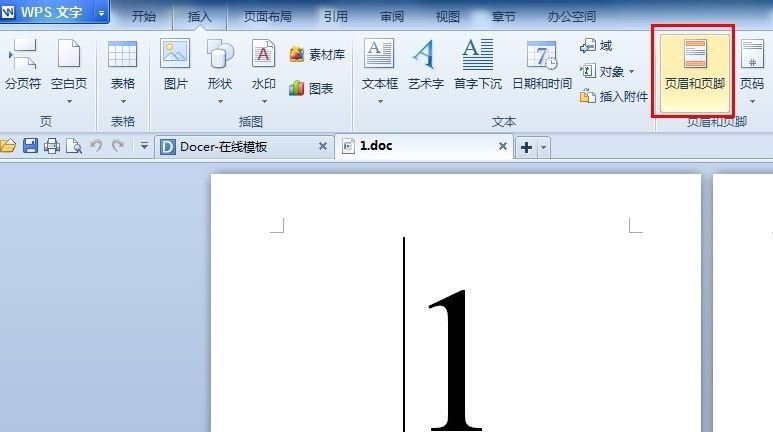Insert 日期和时间 date and time
The image size is (773, 432).
click(542, 64)
